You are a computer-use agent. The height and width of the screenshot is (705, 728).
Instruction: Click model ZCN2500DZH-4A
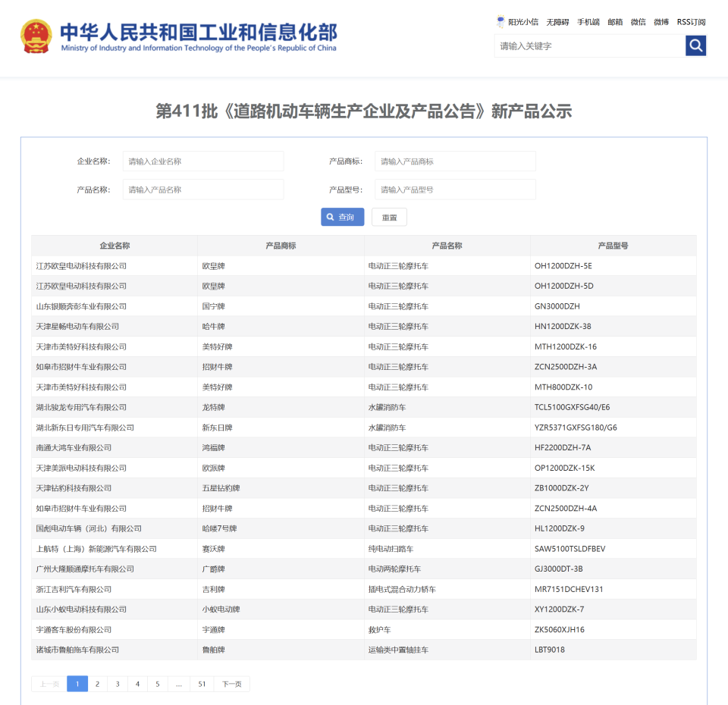566,508
